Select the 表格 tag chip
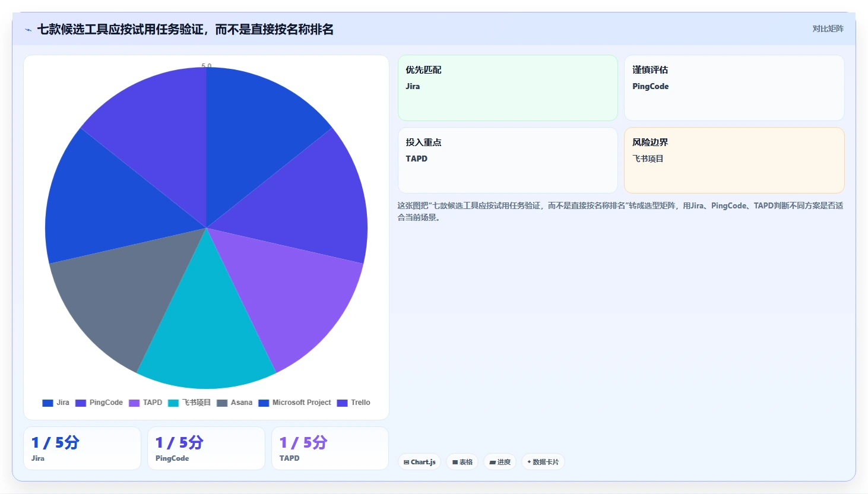 462,462
